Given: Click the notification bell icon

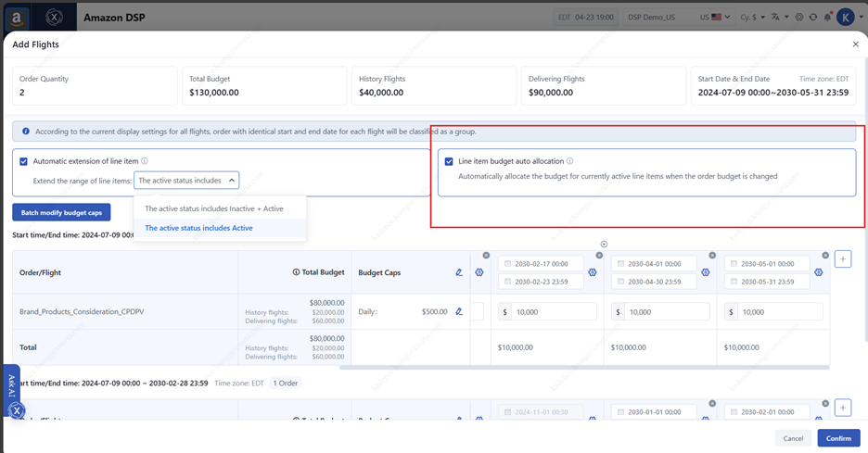Looking at the screenshot, I should [827, 18].
